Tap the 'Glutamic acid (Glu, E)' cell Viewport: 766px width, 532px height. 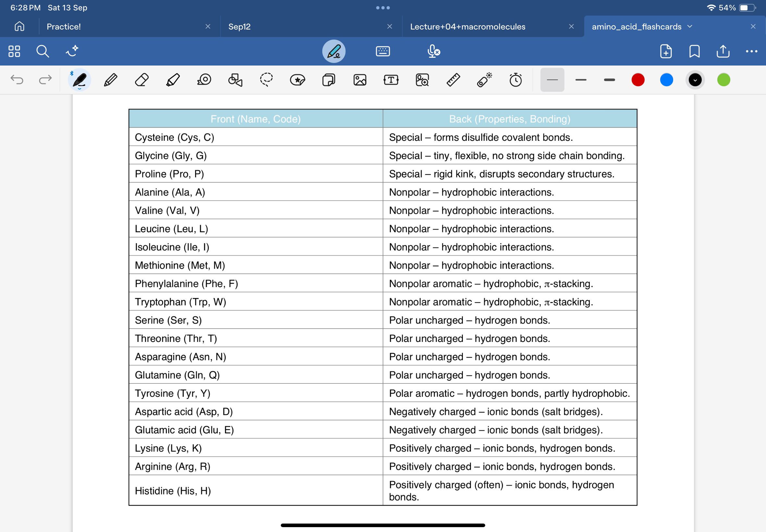tap(256, 430)
